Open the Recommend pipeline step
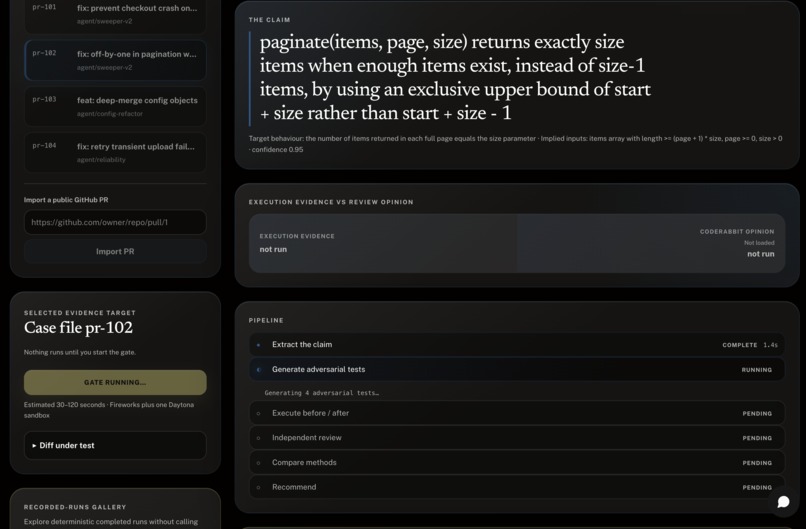The image size is (806, 529). tap(517, 487)
